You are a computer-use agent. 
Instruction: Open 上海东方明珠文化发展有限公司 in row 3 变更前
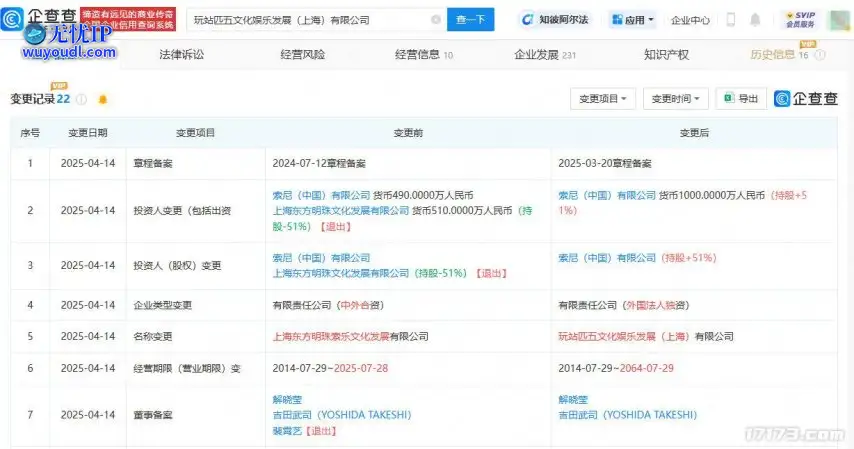coord(340,273)
